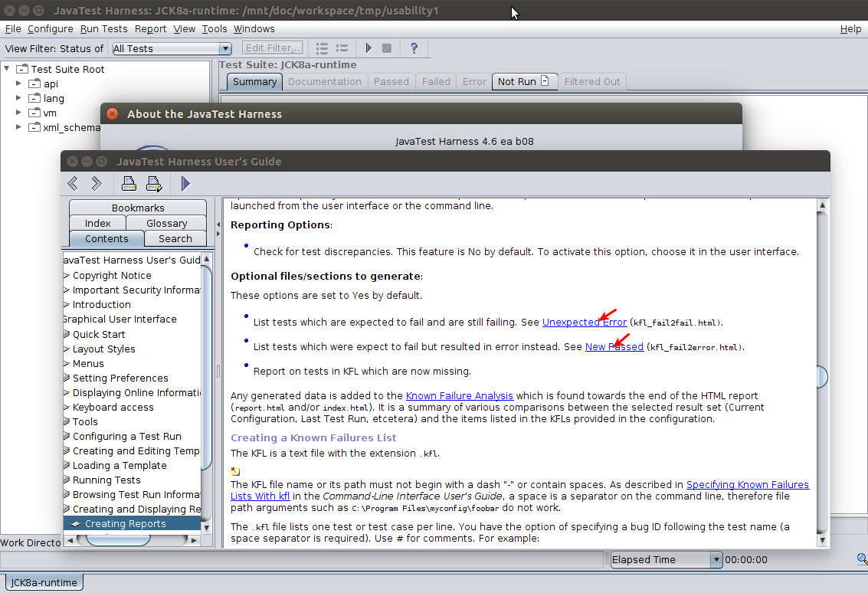Screen dimensions: 868x593
Task: Close the About the JavaTest Harness dialog
Action: (x=113, y=114)
